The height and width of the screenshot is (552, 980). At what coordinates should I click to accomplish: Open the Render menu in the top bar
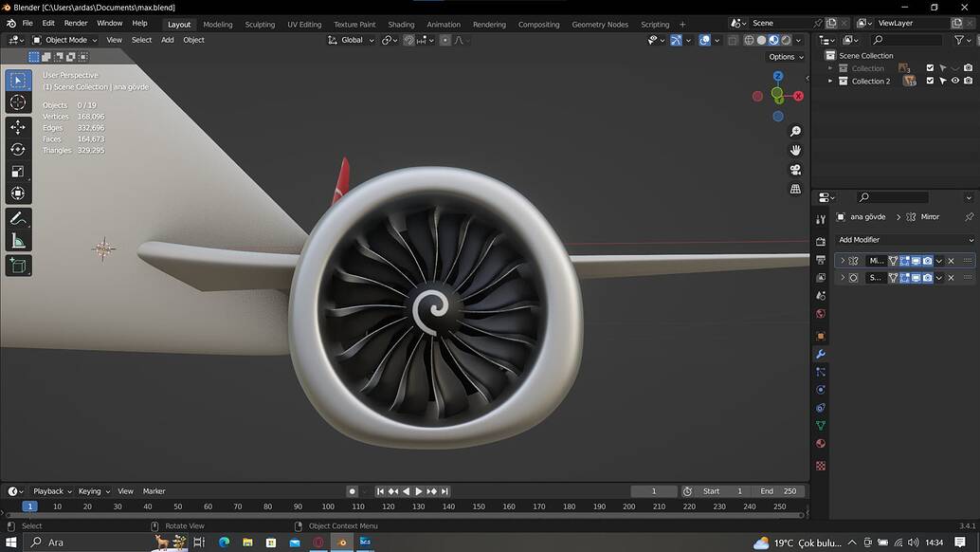[x=76, y=23]
